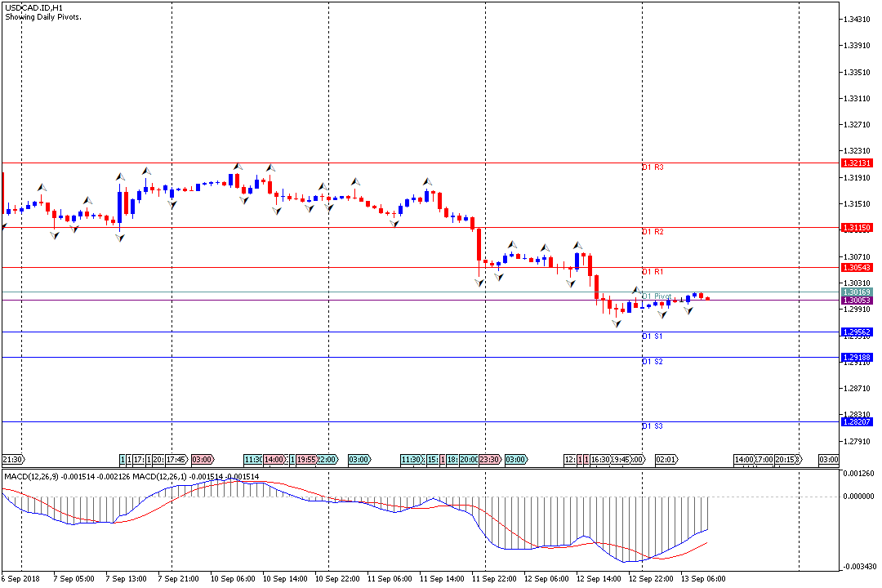Select the 'Showing Daily Pivots.' caption
This screenshot has height=588, width=882.
tap(43, 17)
